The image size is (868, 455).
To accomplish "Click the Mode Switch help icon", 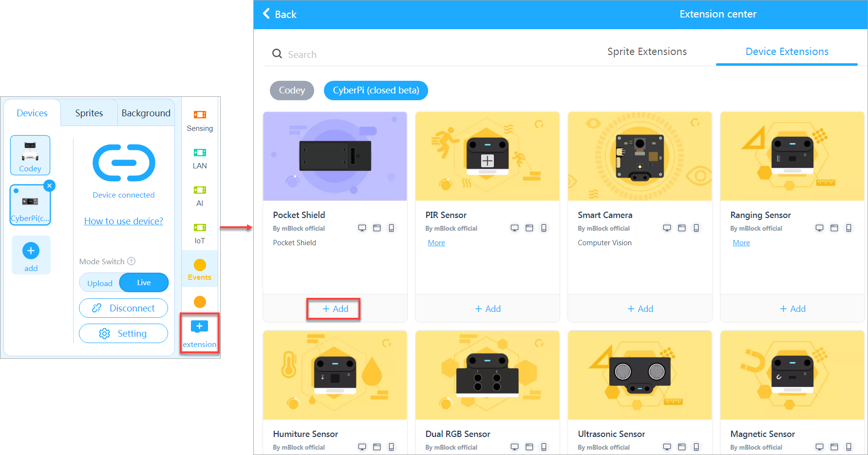I will coord(131,261).
